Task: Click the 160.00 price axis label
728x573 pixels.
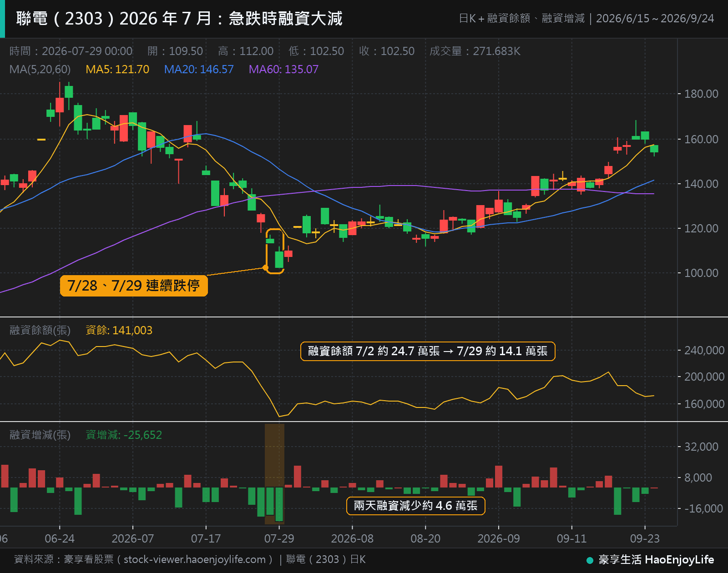Action: [x=701, y=139]
